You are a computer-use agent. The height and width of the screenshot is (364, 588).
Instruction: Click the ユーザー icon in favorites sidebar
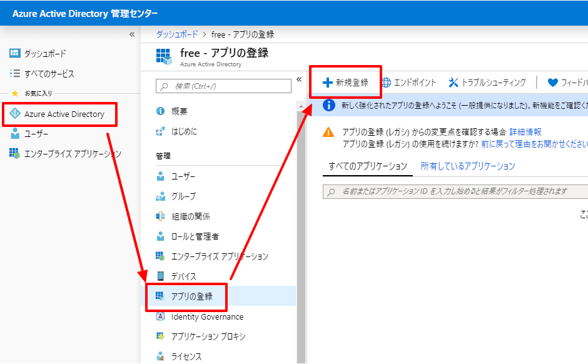pyautogui.click(x=14, y=133)
